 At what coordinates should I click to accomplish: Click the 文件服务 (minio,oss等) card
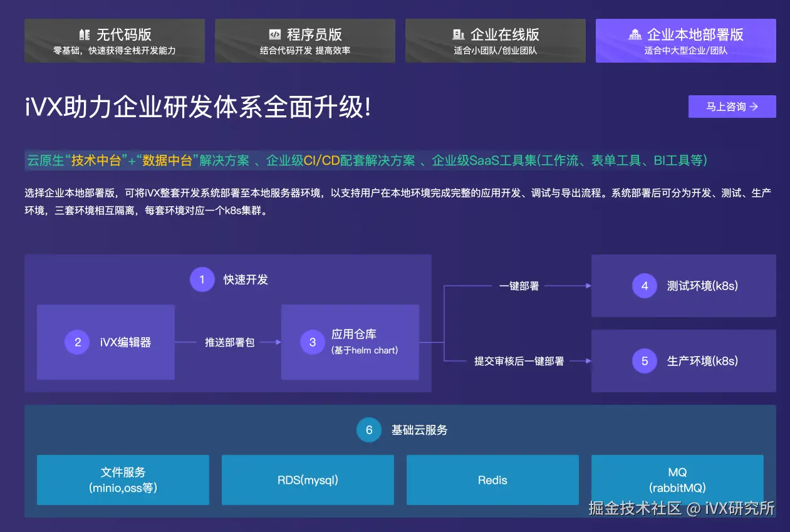pos(123,480)
